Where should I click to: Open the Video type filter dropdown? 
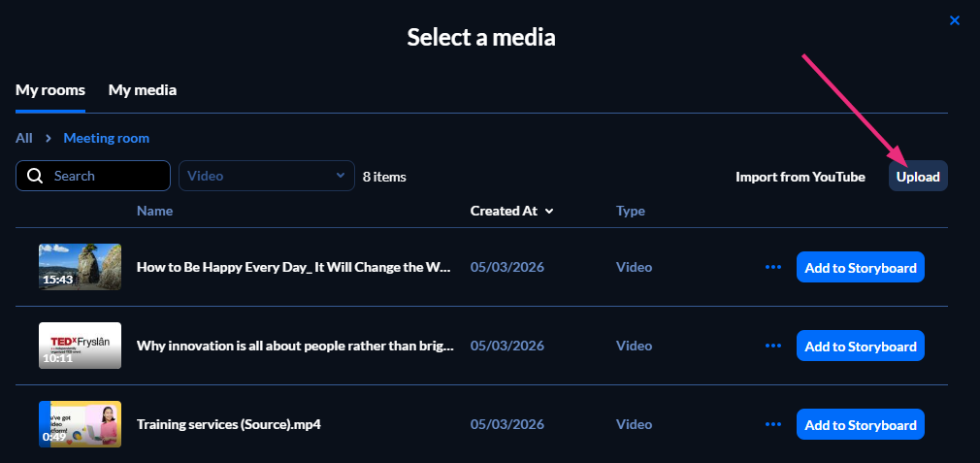266,176
